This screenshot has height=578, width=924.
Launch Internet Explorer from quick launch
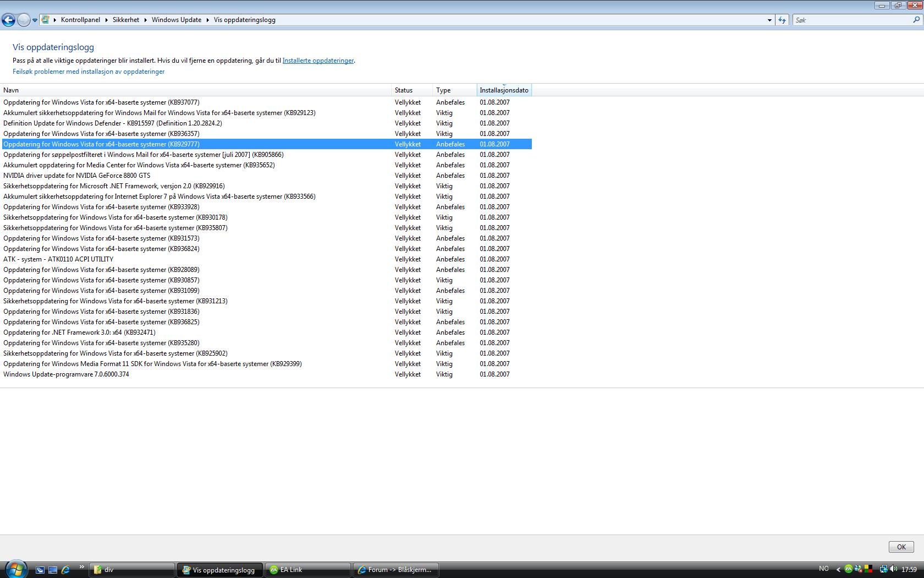[65, 570]
